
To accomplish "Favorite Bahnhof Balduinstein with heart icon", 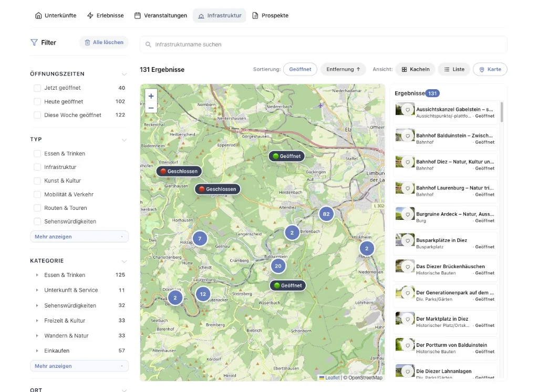I will 408,136.
